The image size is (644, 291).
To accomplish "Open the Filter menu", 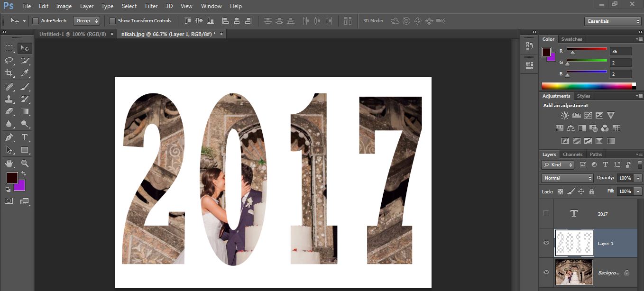I will pyautogui.click(x=151, y=6).
